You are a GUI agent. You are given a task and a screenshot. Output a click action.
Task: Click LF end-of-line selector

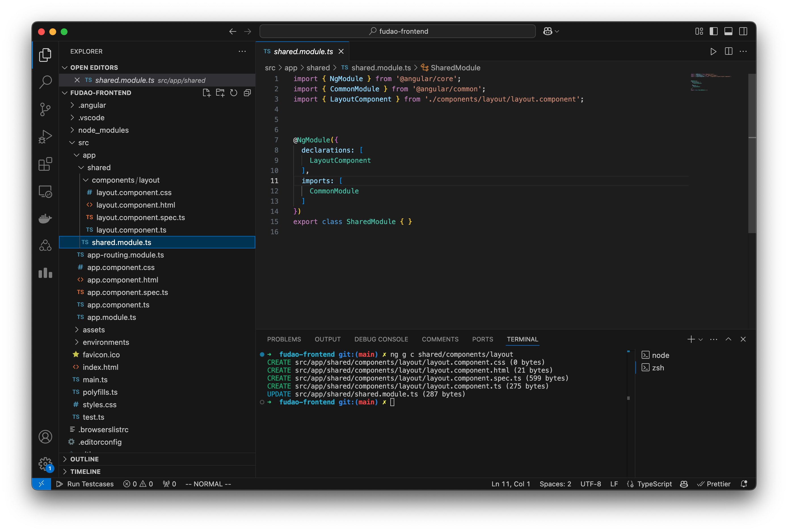614,484
